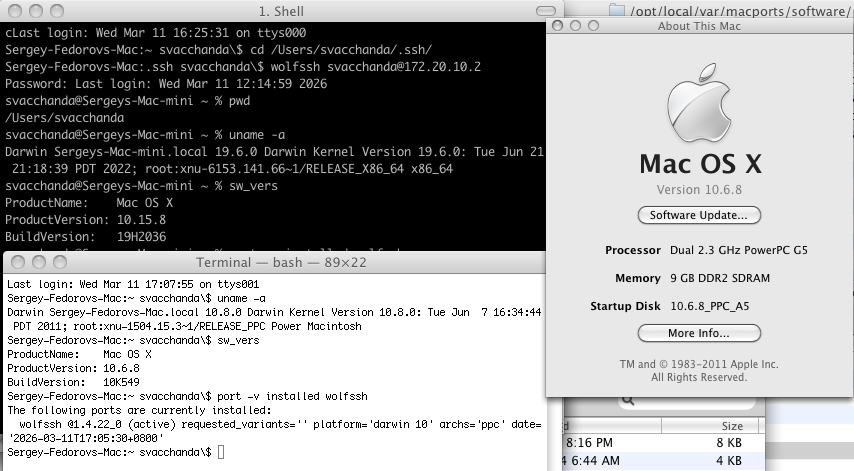The image size is (854, 471).
Task: Click the Terminal — bash — 89×22 title
Action: [281, 262]
